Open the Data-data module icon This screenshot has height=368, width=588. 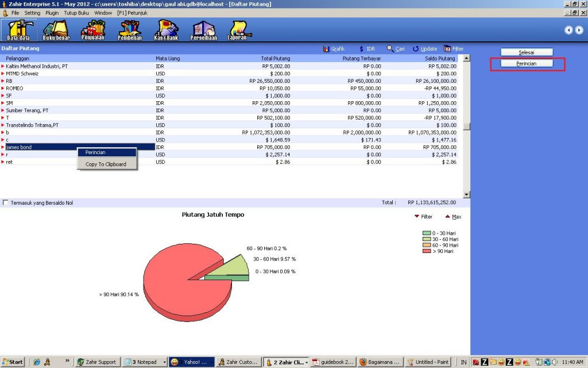[18, 30]
